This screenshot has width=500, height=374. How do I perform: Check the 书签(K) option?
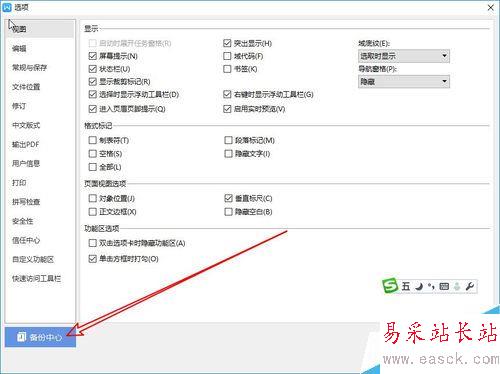tap(227, 69)
